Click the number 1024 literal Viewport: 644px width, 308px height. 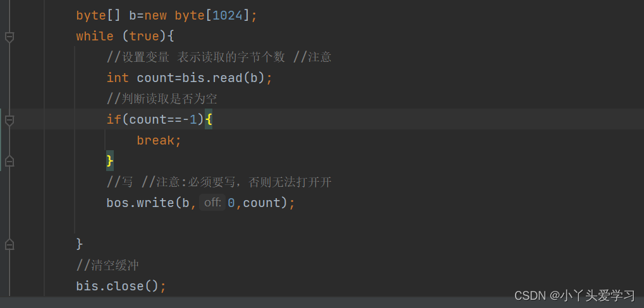tap(228, 16)
